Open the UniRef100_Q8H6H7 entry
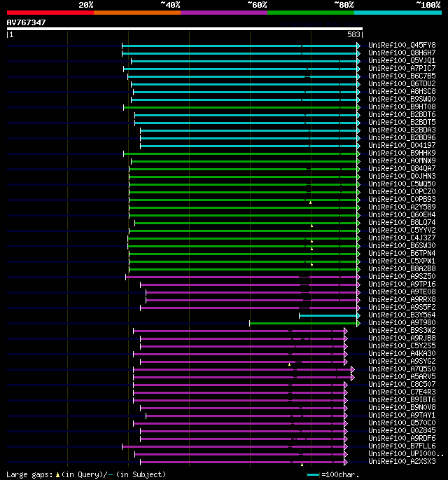The width and height of the screenshot is (448, 480). (x=402, y=53)
